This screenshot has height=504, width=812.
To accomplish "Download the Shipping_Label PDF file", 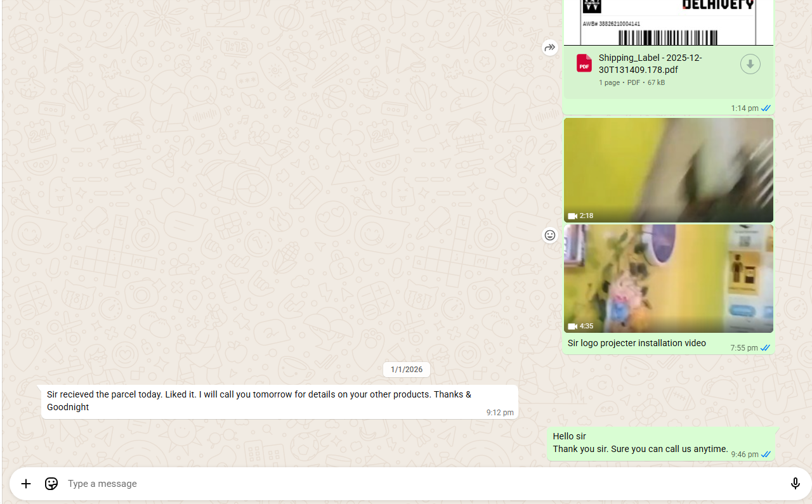I will pos(750,64).
